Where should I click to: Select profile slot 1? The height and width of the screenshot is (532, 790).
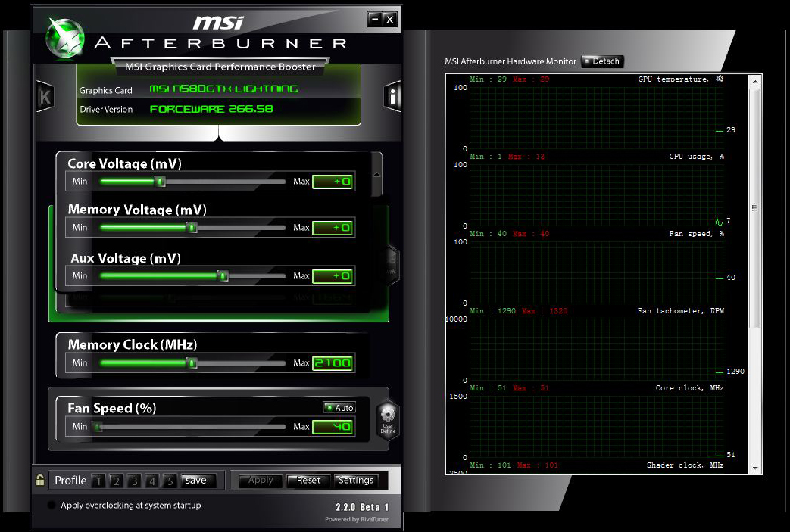pos(98,481)
